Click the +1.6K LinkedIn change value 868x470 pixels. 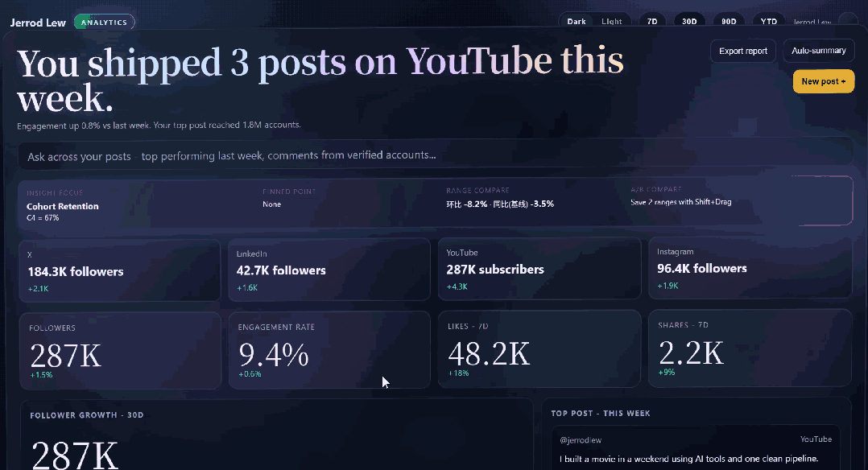tap(247, 287)
